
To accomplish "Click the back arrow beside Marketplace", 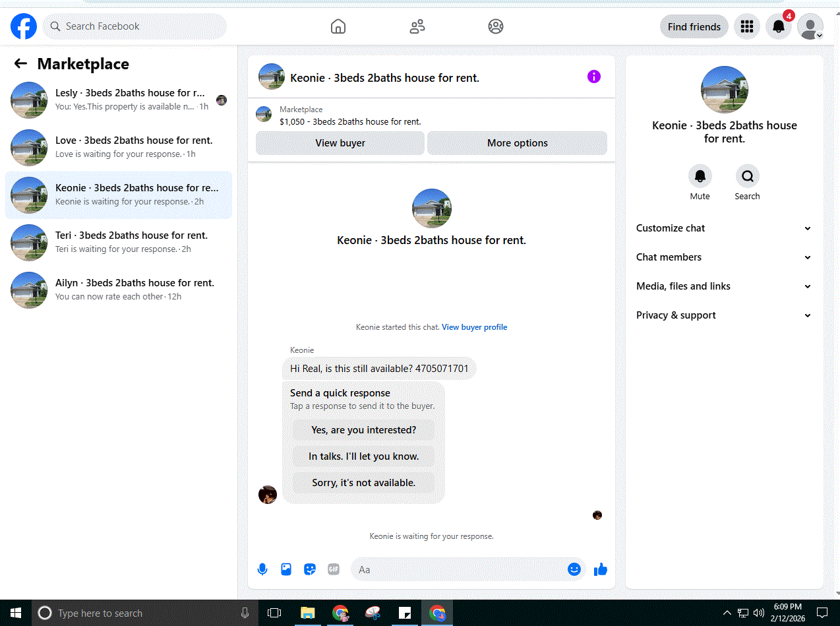I will (x=20, y=63).
